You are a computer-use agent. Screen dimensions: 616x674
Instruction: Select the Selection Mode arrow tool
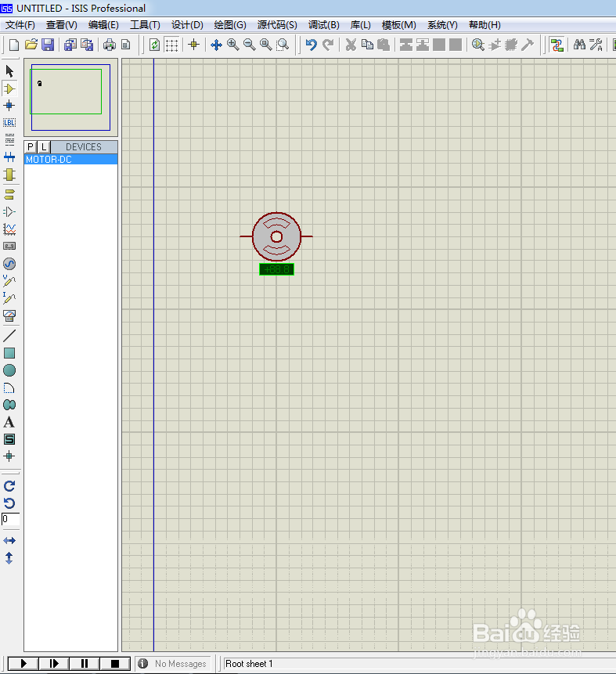[x=9, y=71]
